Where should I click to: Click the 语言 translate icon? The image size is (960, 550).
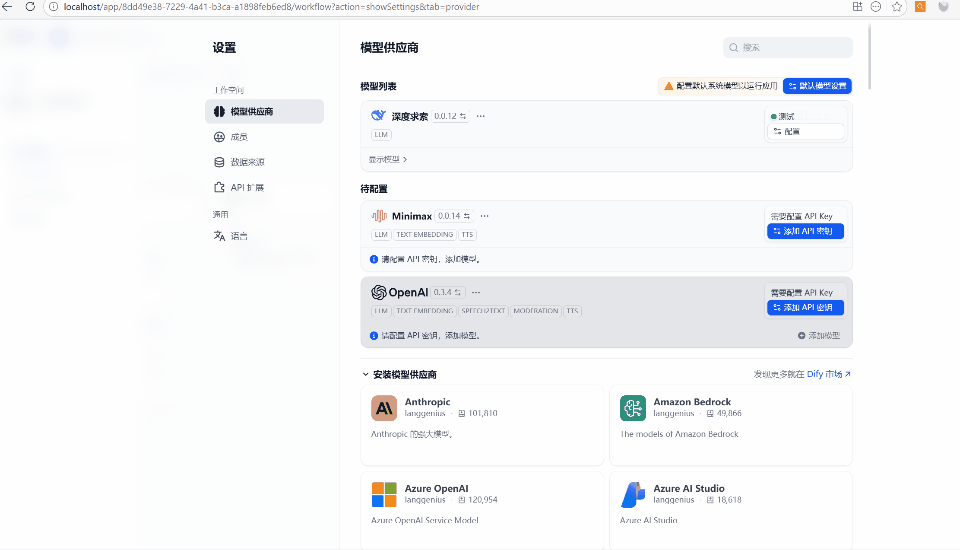tap(219, 236)
